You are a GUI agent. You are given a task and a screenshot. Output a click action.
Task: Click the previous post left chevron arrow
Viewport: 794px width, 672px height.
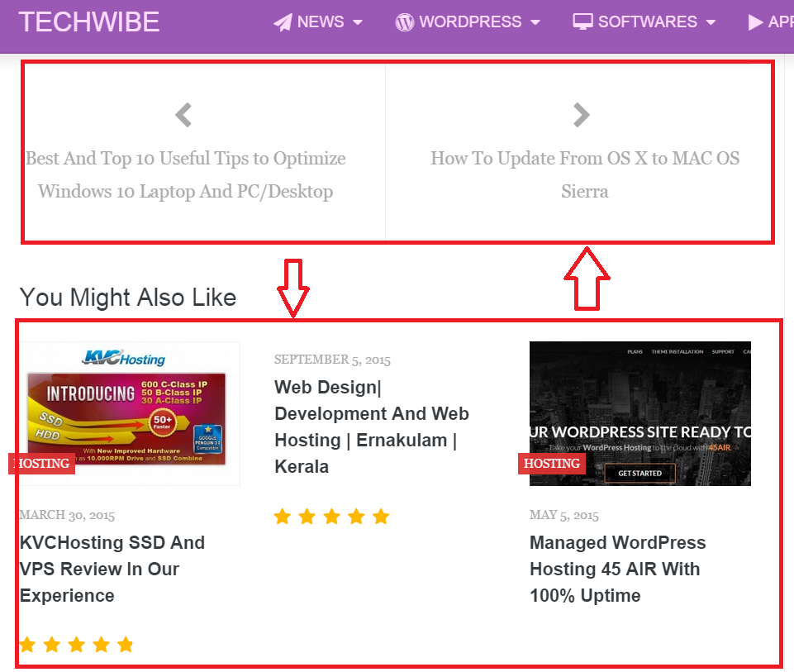click(183, 115)
